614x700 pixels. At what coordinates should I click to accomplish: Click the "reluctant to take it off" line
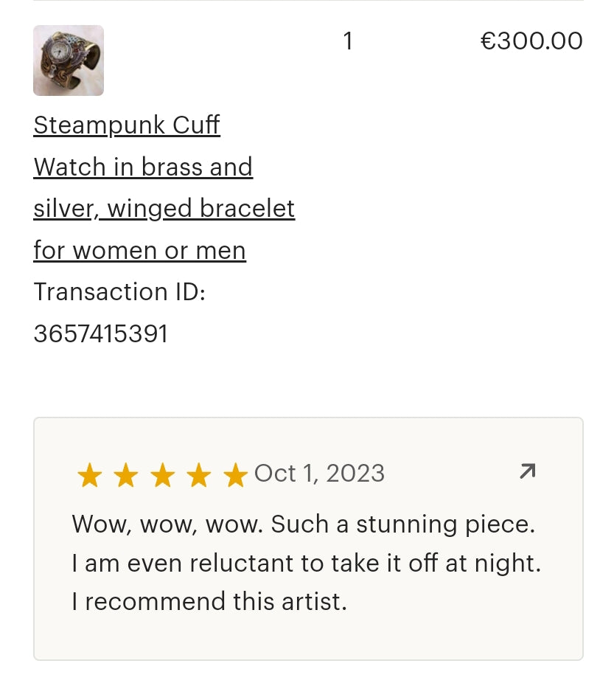point(306,564)
